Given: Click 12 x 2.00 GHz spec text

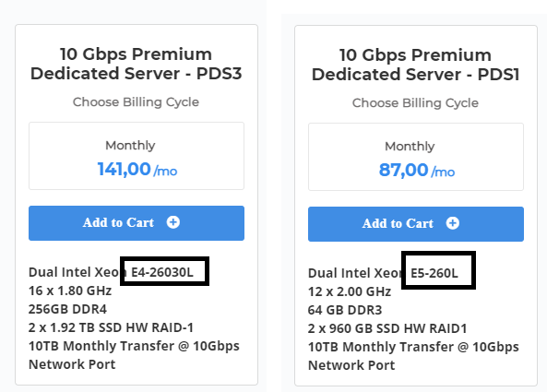Looking at the screenshot, I should pyautogui.click(x=350, y=291).
